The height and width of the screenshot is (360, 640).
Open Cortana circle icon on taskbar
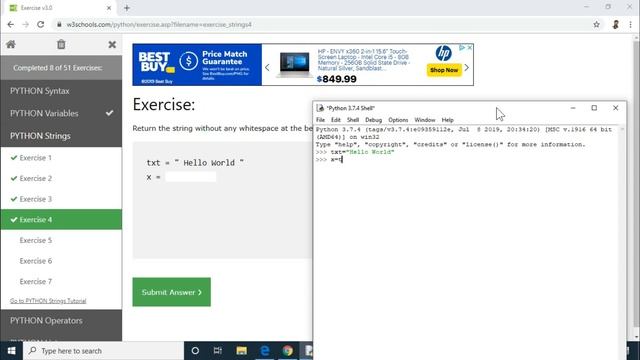[x=195, y=351]
